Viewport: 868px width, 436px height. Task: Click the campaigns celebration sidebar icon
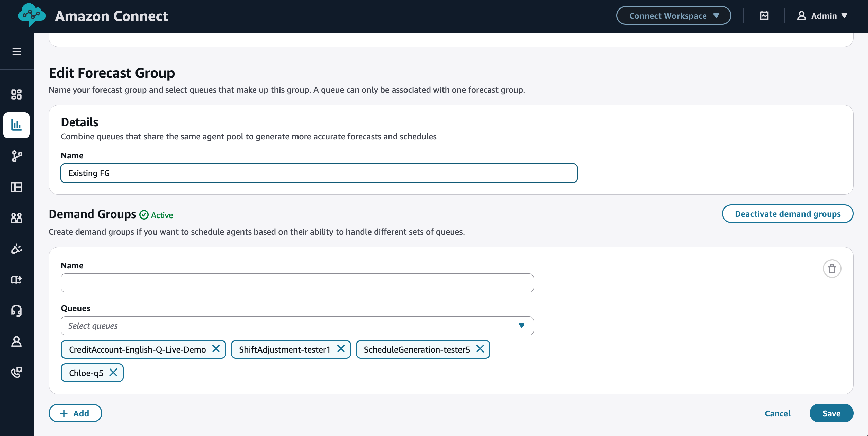[16, 249]
